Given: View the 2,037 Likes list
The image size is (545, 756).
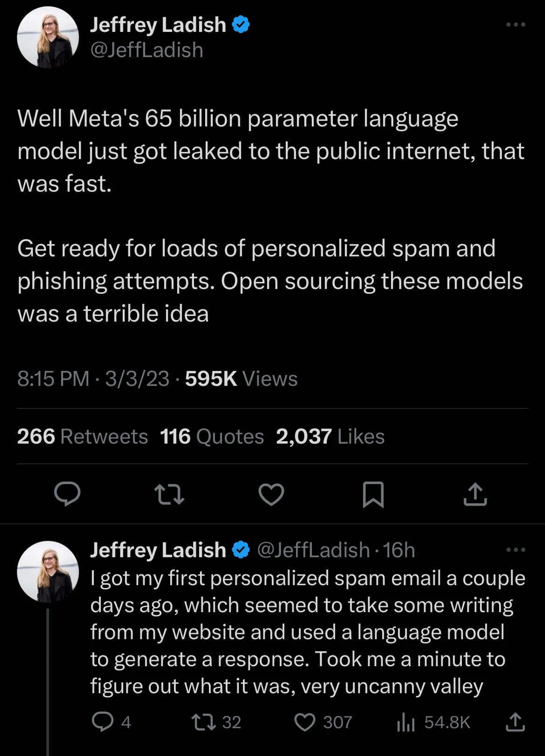Looking at the screenshot, I should pyautogui.click(x=330, y=436).
